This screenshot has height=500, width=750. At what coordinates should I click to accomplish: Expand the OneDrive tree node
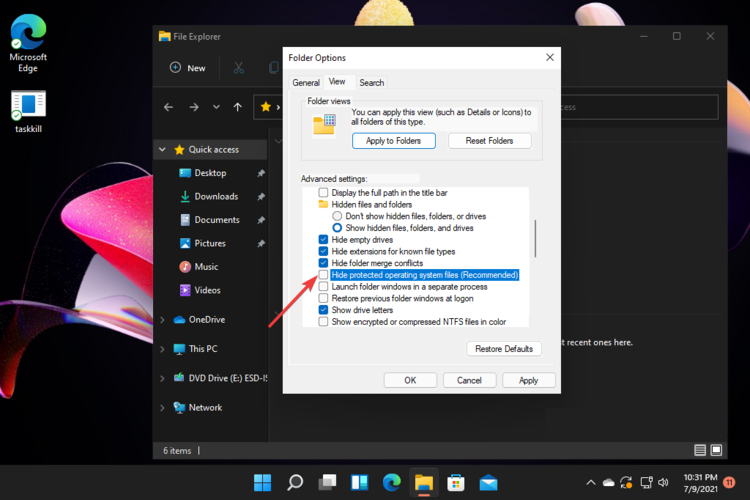point(162,320)
